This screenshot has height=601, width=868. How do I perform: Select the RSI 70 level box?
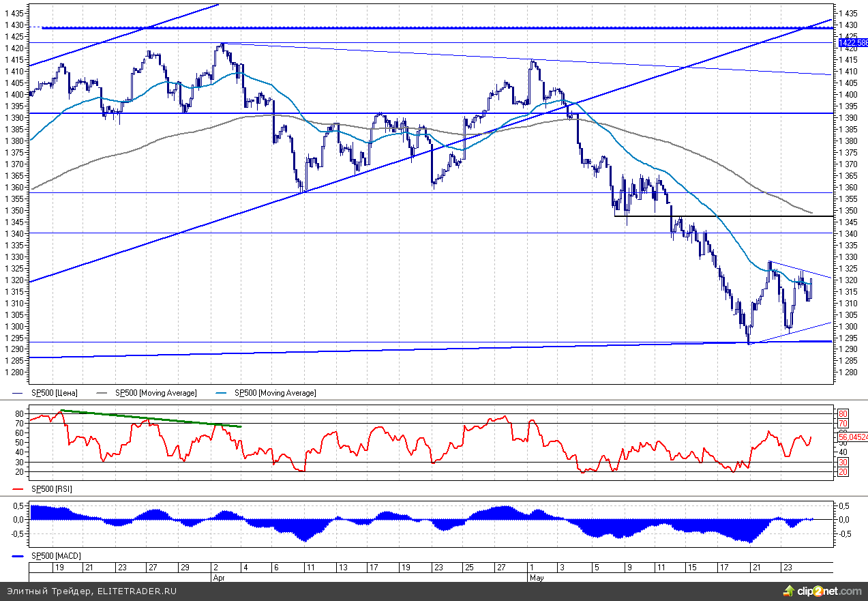843,423
